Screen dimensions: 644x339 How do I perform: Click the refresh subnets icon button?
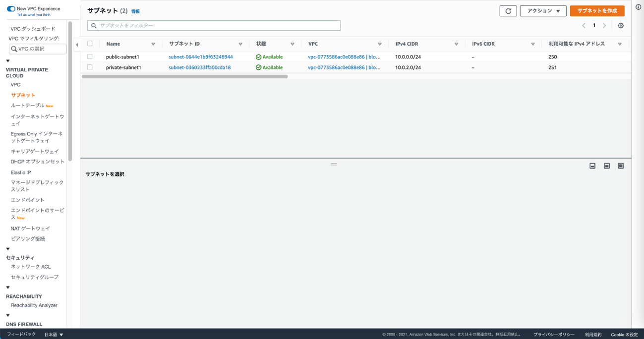508,11
